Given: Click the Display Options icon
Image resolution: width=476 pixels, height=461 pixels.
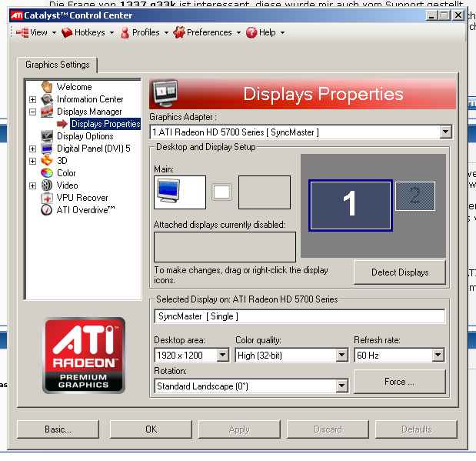Looking at the screenshot, I should coord(47,136).
